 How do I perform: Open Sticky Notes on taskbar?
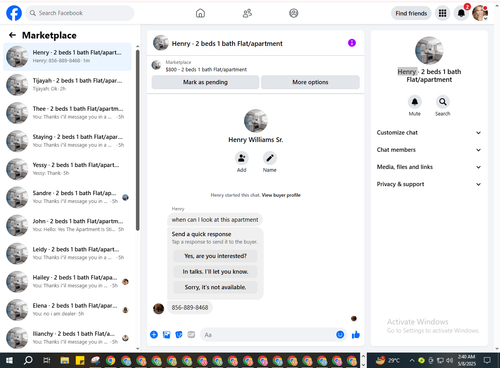click(x=80, y=360)
